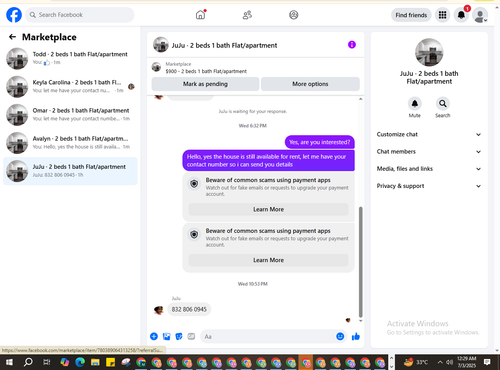Click the second scam warning Learn More
The height and width of the screenshot is (370, 500).
[x=268, y=260]
